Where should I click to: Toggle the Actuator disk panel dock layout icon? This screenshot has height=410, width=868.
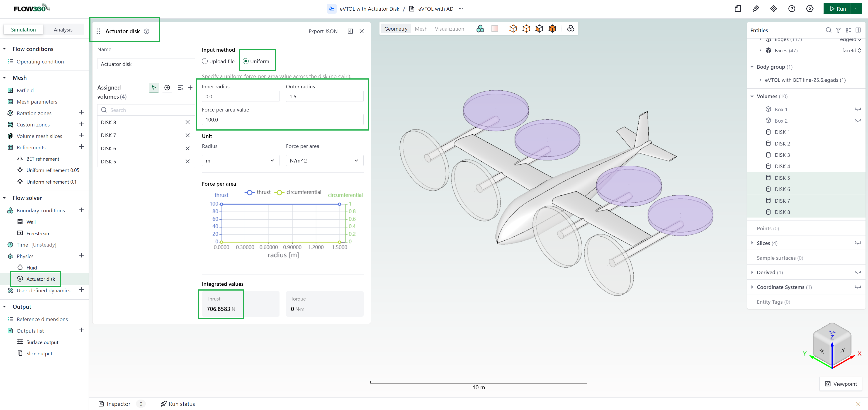pos(350,31)
